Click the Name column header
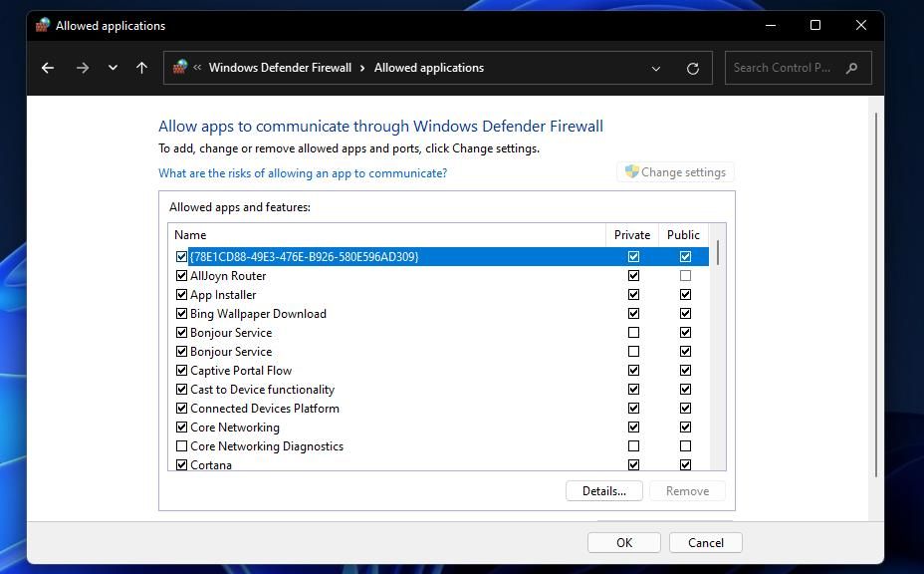This screenshot has height=574, width=924. [386, 235]
